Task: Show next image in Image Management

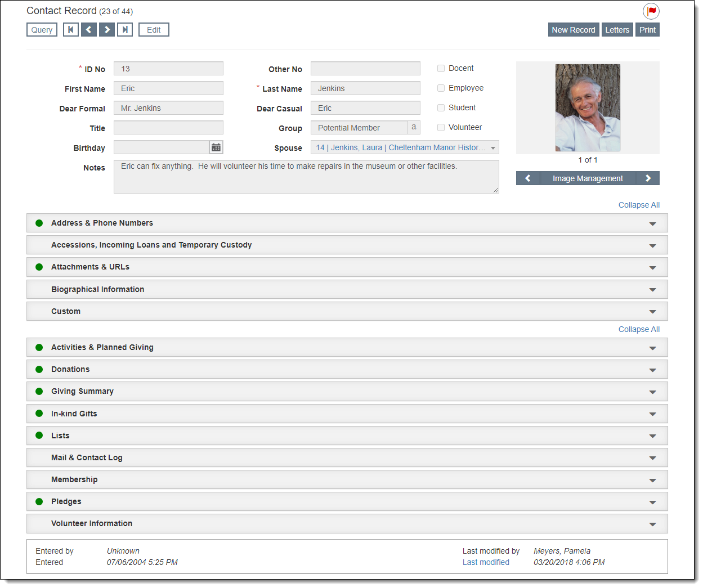Action: coord(648,178)
